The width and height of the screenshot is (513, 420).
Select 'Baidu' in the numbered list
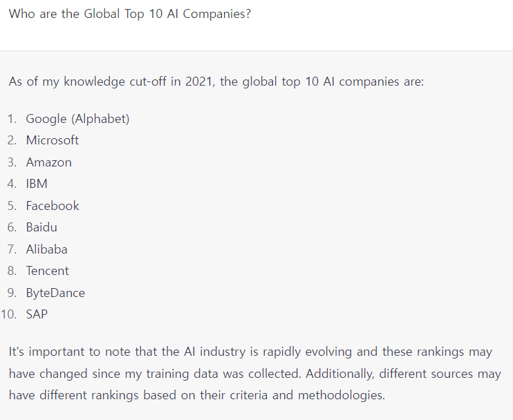coord(41,227)
